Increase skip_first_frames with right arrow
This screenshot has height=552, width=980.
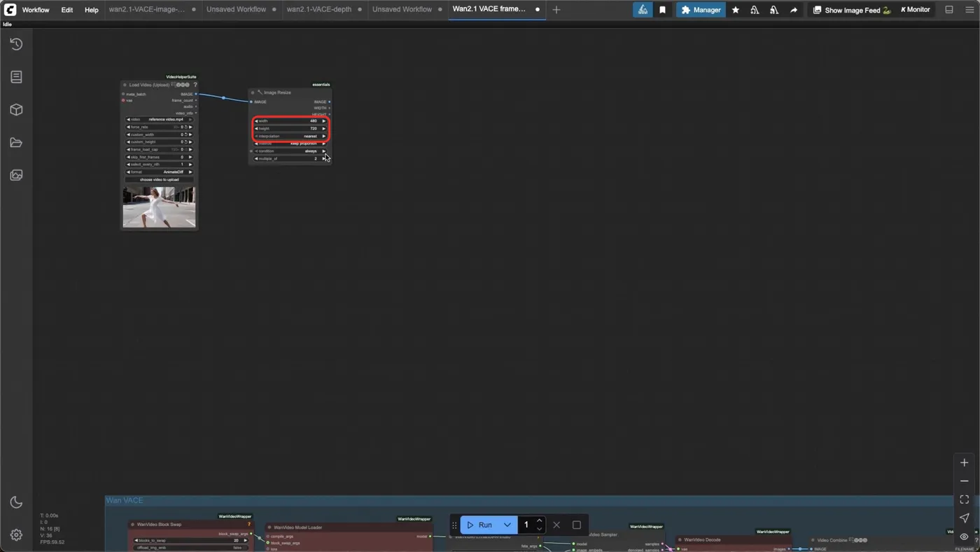click(x=190, y=157)
